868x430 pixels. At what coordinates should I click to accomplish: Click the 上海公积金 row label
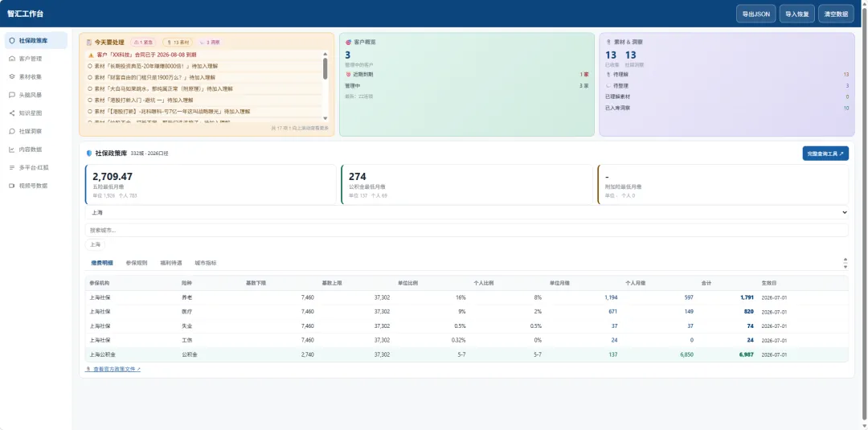pyautogui.click(x=102, y=354)
